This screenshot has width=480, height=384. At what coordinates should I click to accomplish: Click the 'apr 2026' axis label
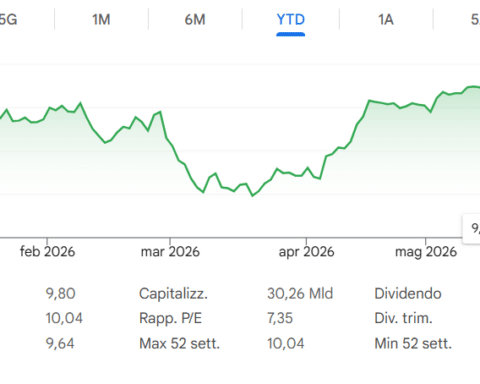pyautogui.click(x=306, y=252)
